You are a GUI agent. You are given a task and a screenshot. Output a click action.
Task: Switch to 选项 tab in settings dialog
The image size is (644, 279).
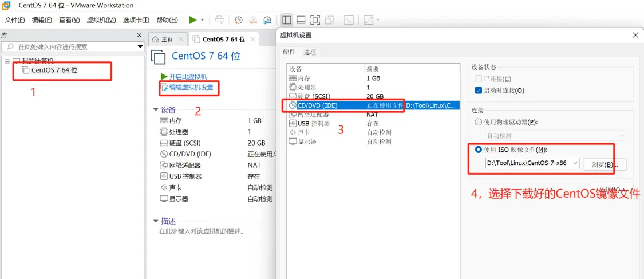point(310,52)
